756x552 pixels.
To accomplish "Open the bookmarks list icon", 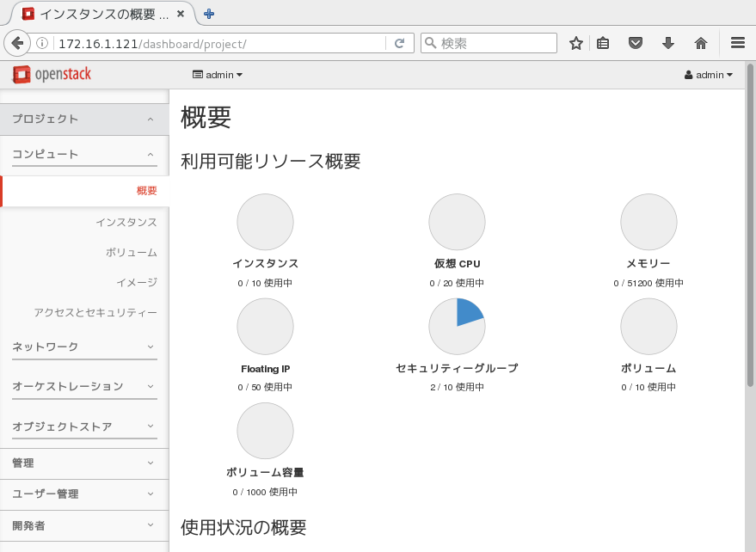I will [604, 43].
